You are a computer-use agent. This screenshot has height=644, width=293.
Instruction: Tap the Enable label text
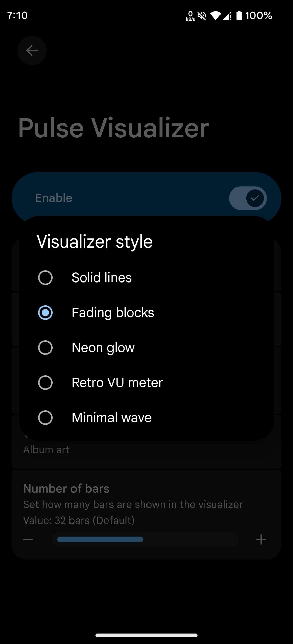point(54,198)
